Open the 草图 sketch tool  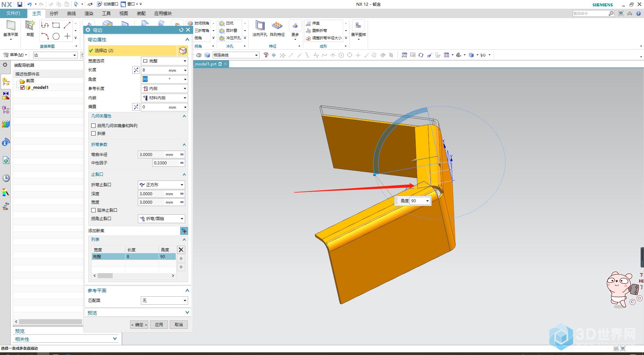[30, 29]
